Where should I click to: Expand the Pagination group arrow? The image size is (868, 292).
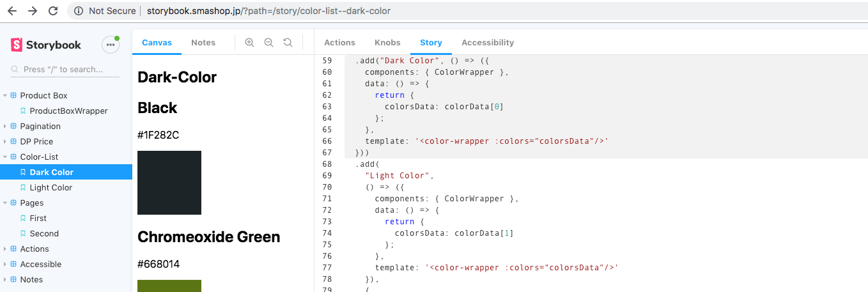tap(5, 126)
